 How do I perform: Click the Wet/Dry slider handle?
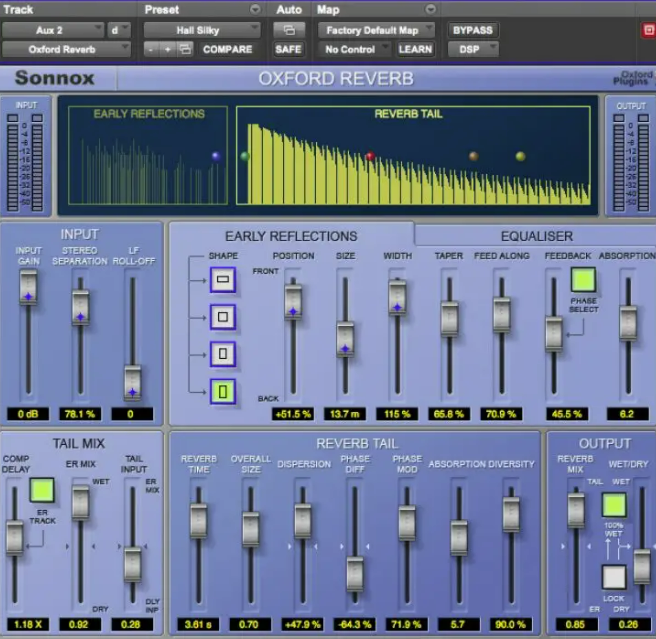point(642,567)
